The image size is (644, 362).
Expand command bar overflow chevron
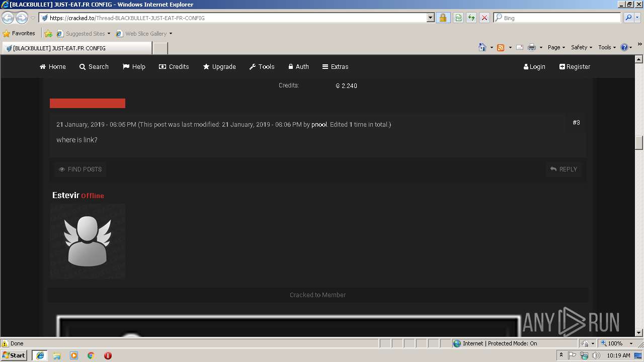(640, 45)
